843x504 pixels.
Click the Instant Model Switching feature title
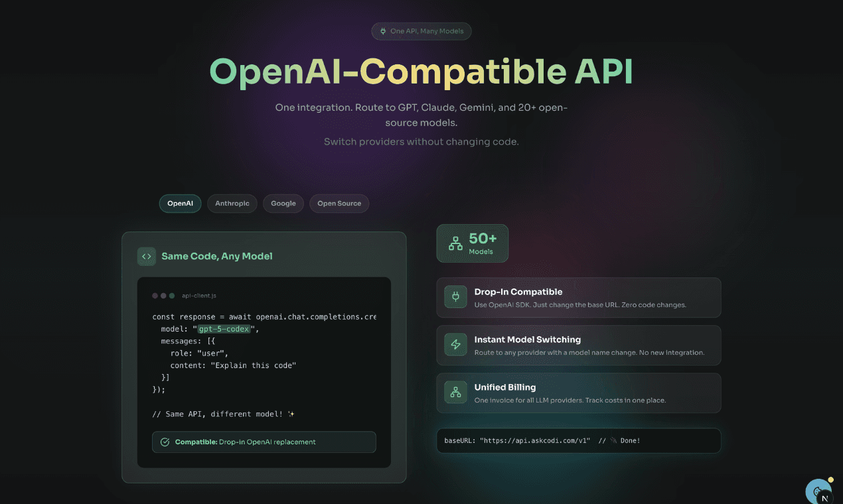tap(527, 340)
